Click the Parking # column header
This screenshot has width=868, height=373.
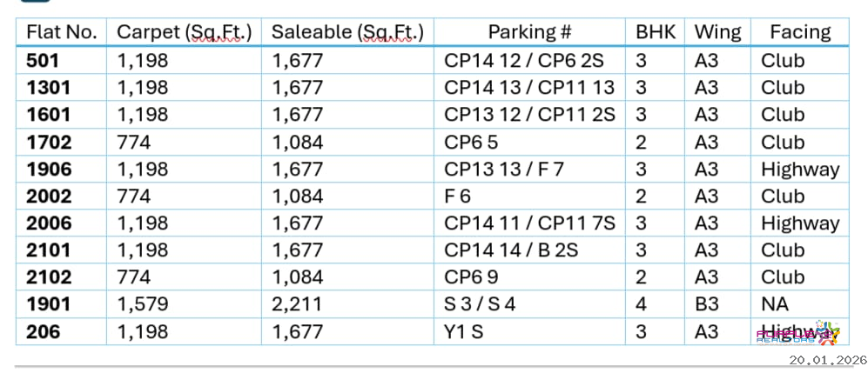click(x=529, y=33)
